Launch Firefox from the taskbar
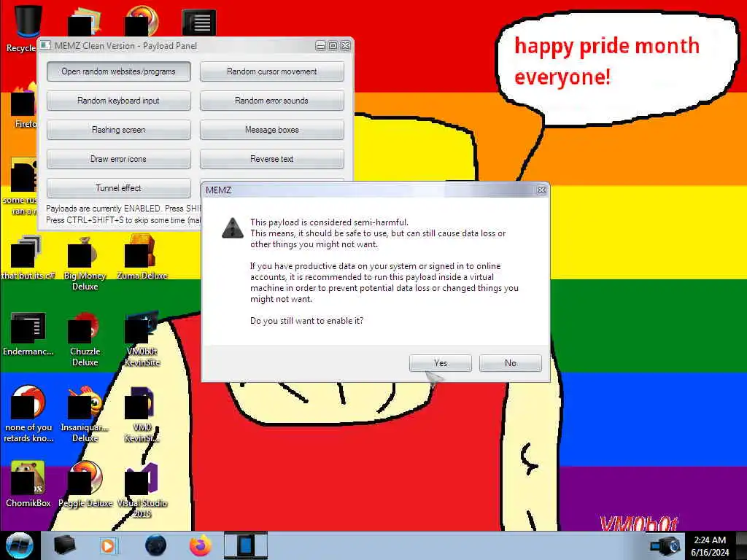Viewport: 747px width, 560px height. coord(201,545)
